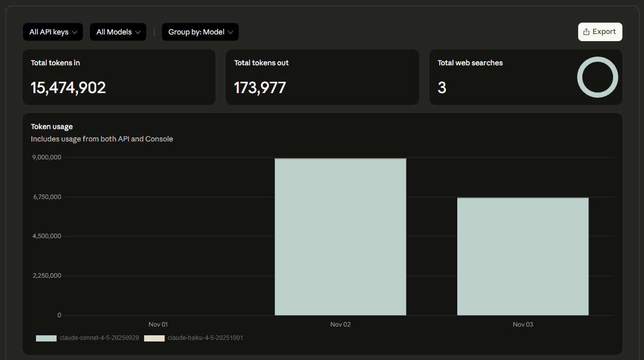Open the All Models filter dropdown
The width and height of the screenshot is (644, 360).
point(118,32)
